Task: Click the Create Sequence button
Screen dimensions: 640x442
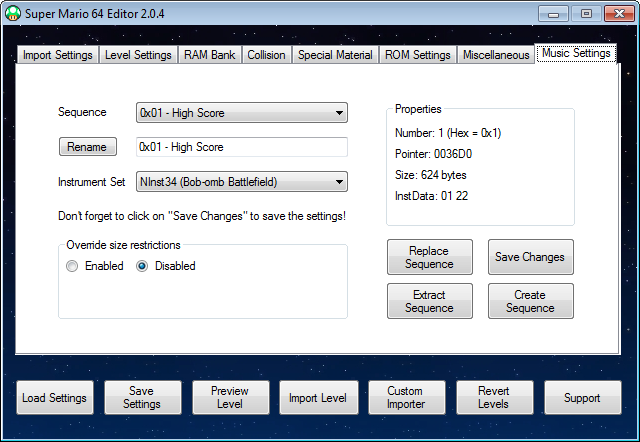Action: [530, 301]
